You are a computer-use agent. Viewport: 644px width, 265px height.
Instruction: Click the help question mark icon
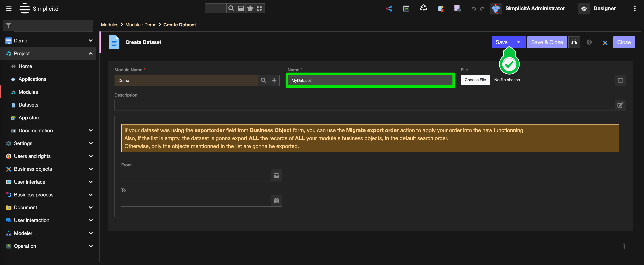589,42
